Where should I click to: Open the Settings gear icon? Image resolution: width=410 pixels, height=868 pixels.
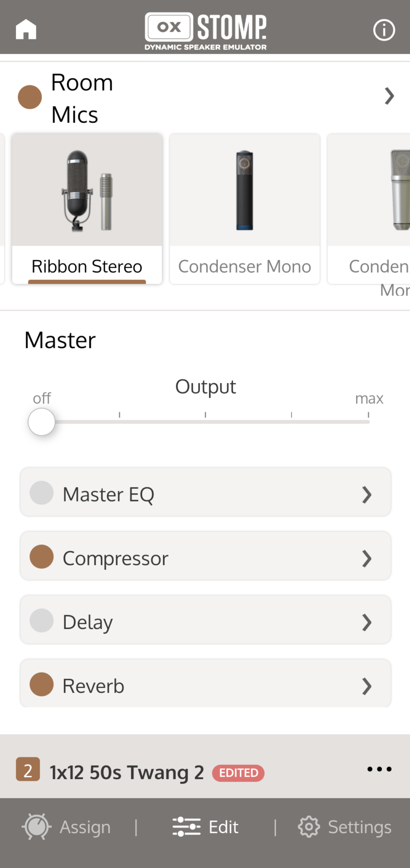(x=309, y=827)
